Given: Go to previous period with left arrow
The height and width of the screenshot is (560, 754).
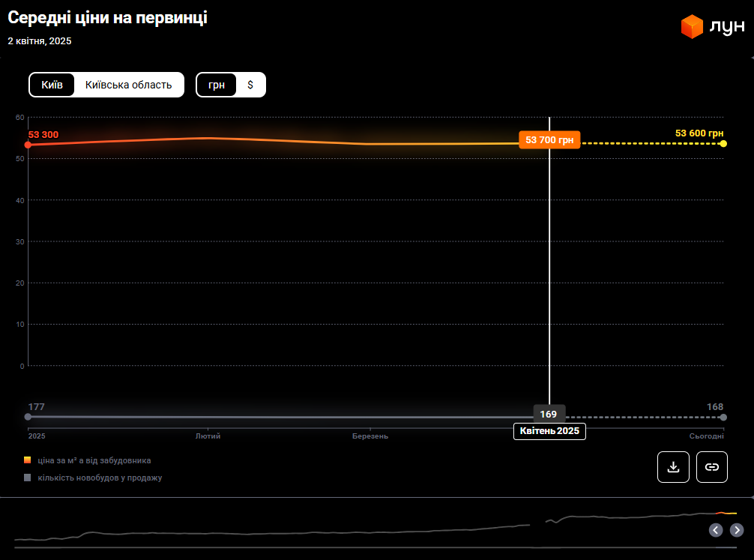Looking at the screenshot, I should 716,530.
